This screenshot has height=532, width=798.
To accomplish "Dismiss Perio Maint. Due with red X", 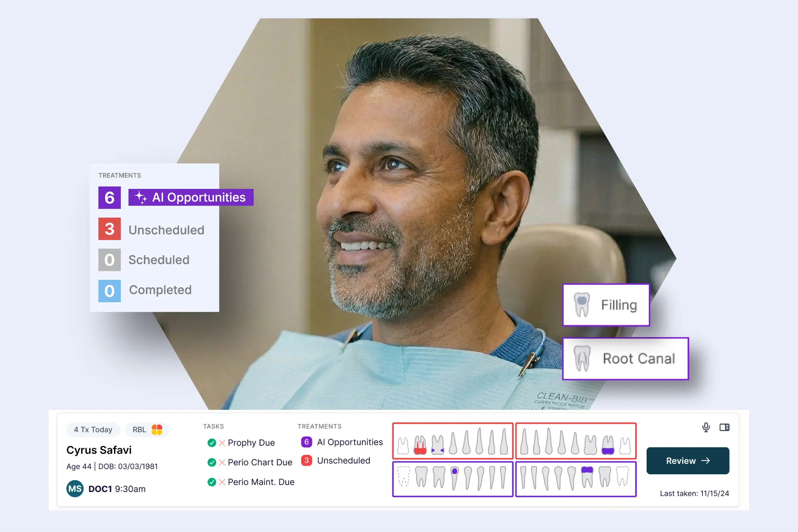I will click(222, 482).
